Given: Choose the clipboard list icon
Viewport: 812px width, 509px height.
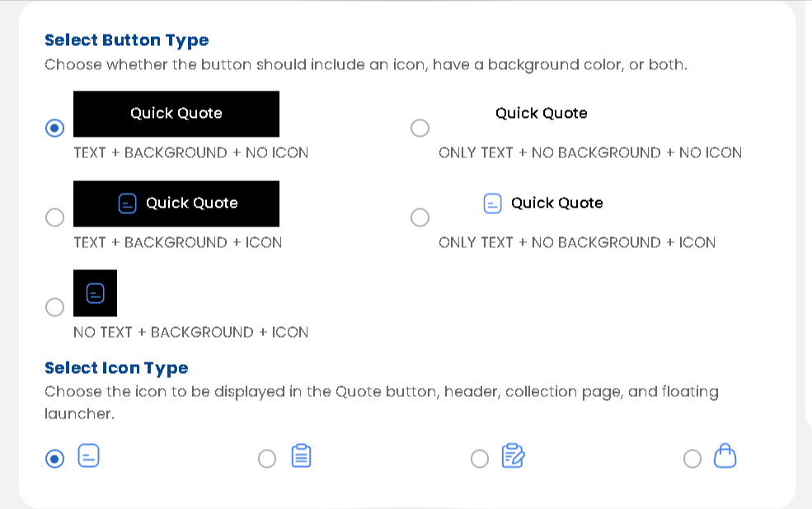Looking at the screenshot, I should tap(302, 456).
